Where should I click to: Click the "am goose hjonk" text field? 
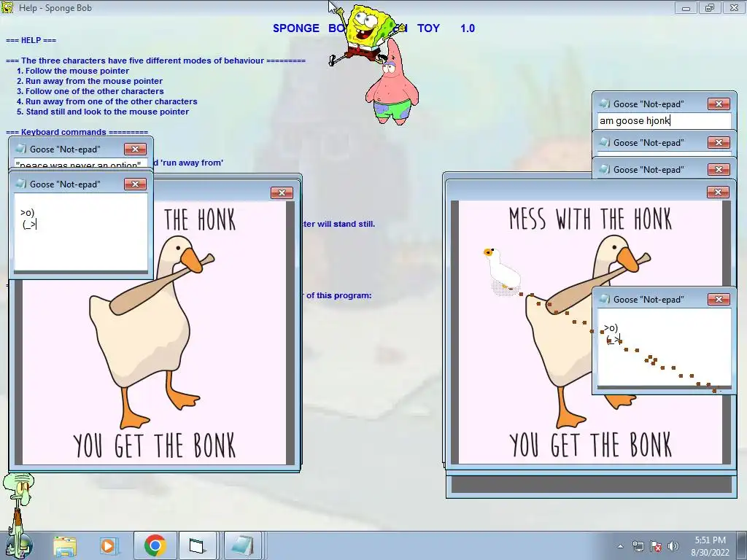[664, 121]
